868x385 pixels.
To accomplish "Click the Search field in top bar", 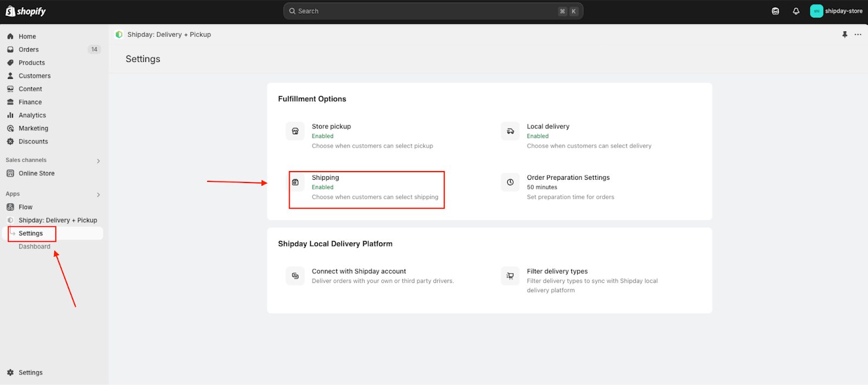I will point(433,11).
